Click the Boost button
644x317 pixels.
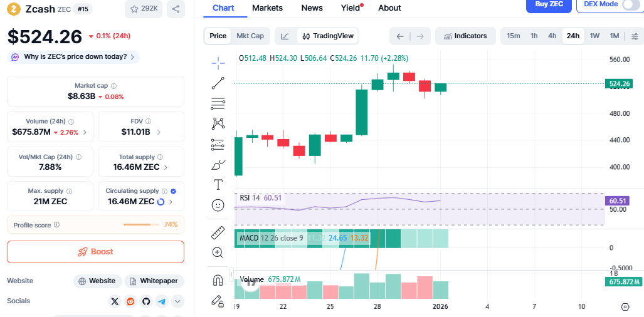pyautogui.click(x=95, y=252)
